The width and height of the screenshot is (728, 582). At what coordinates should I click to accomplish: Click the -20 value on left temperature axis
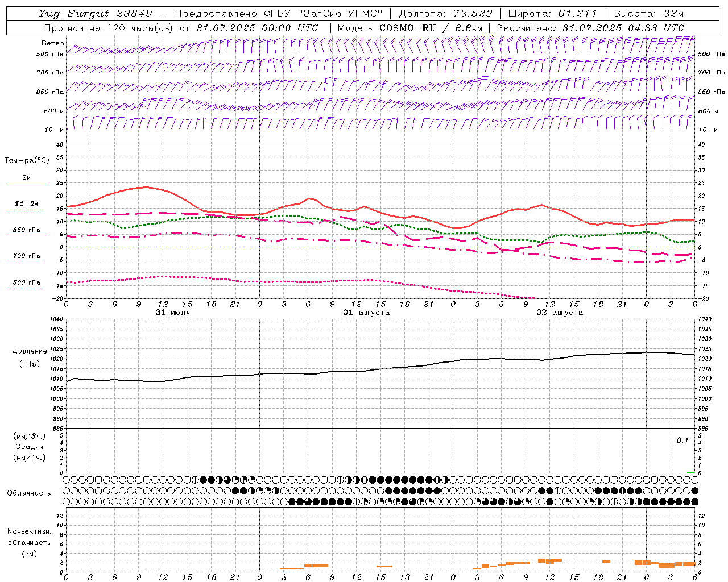(58, 299)
